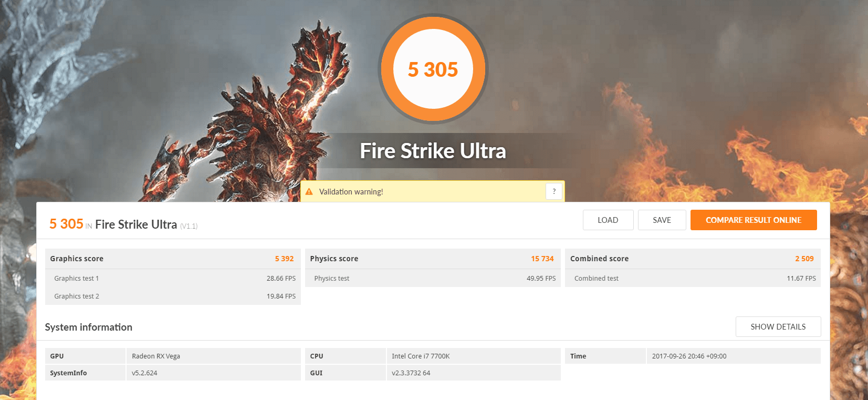Select the Intel Core i7 7700K value
The image size is (868, 400).
421,356
